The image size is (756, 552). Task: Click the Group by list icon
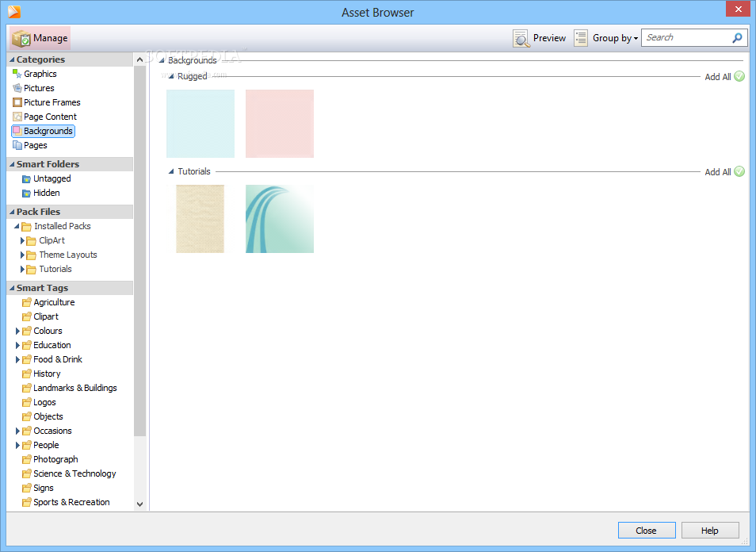point(581,38)
